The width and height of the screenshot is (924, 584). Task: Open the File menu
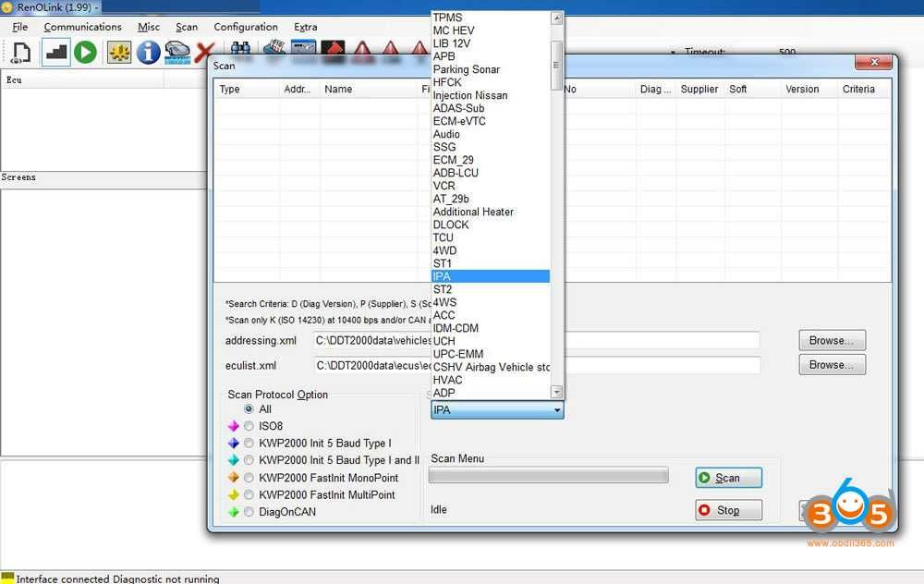[x=20, y=27]
